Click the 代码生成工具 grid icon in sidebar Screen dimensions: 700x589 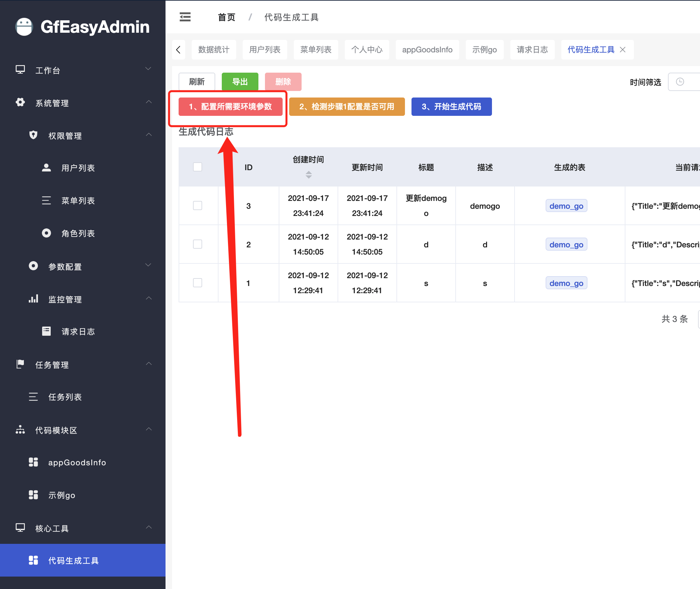coord(33,560)
